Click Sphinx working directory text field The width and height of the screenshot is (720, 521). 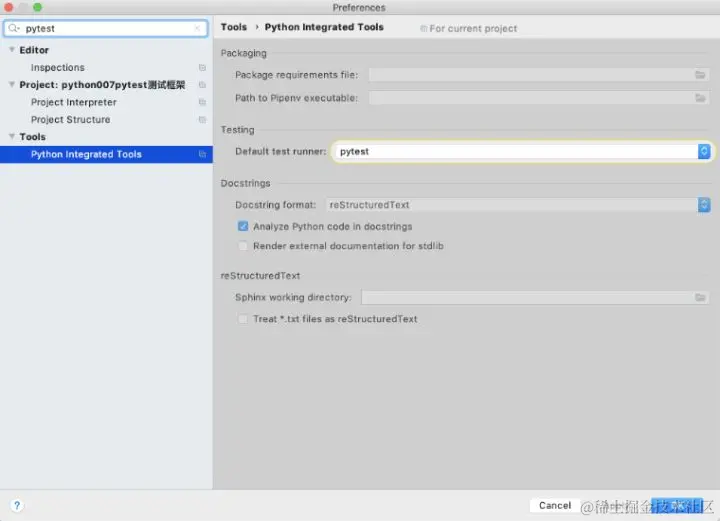point(535,297)
